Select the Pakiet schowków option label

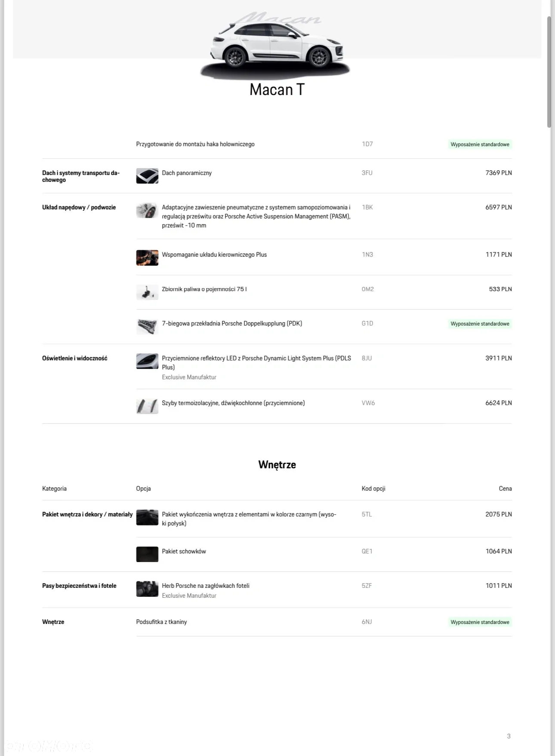click(184, 551)
